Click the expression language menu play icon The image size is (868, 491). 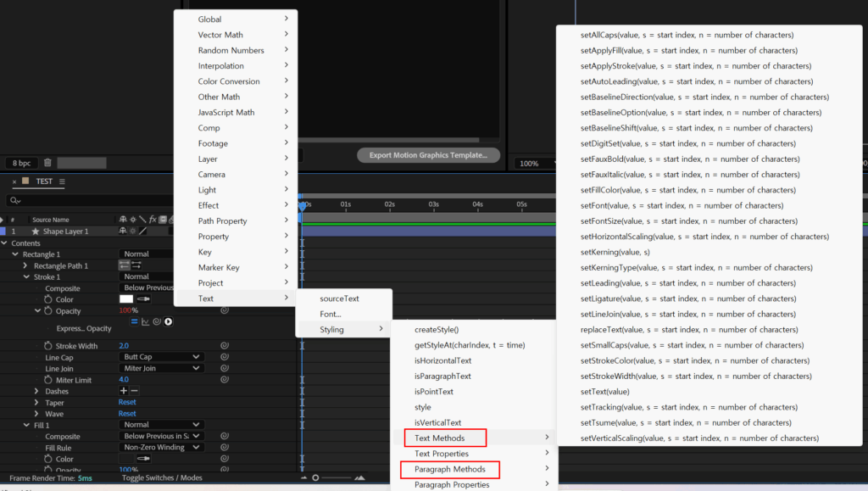tap(169, 321)
